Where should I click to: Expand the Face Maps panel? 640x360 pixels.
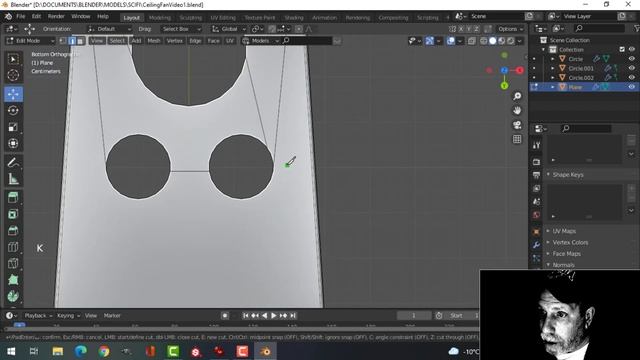[548, 254]
